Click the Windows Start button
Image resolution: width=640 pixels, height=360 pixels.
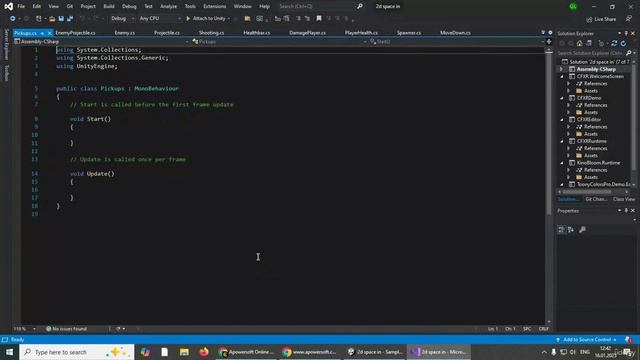click(x=9, y=352)
